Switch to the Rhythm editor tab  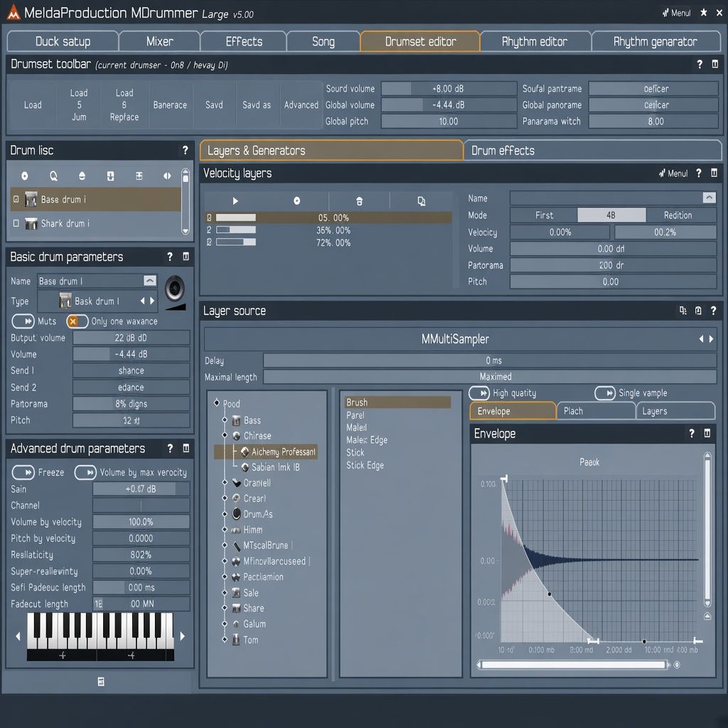click(x=535, y=41)
